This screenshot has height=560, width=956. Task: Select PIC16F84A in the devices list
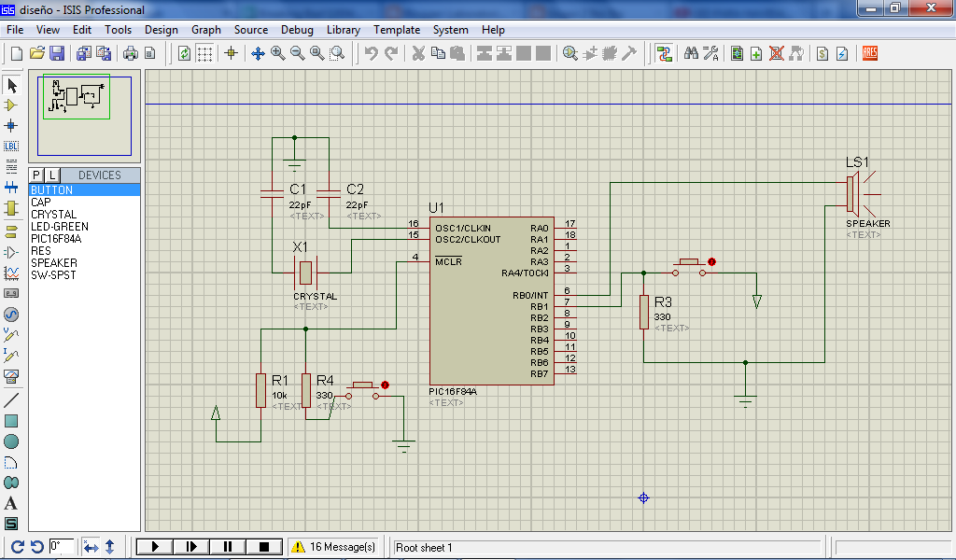(56, 239)
